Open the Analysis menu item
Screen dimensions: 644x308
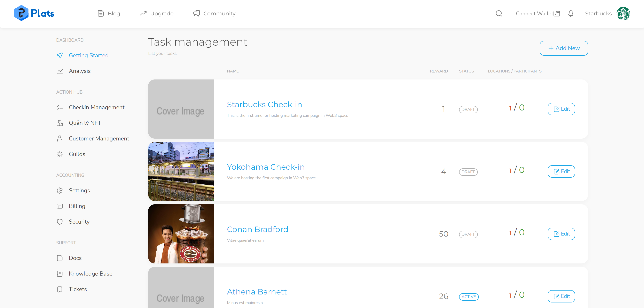click(x=79, y=71)
